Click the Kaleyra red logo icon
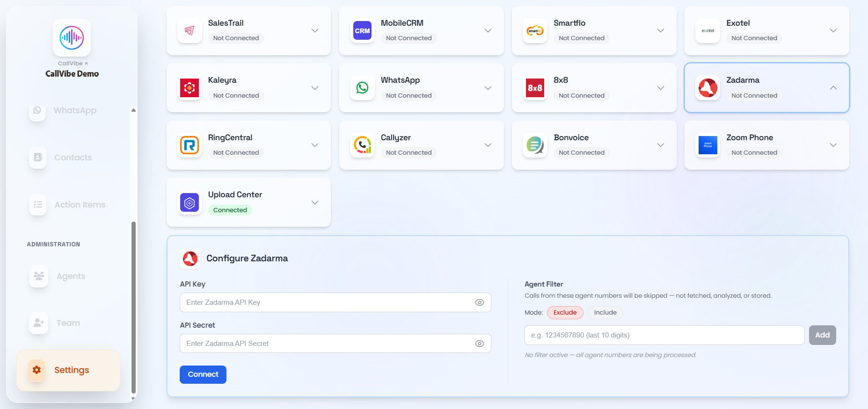 click(x=190, y=88)
